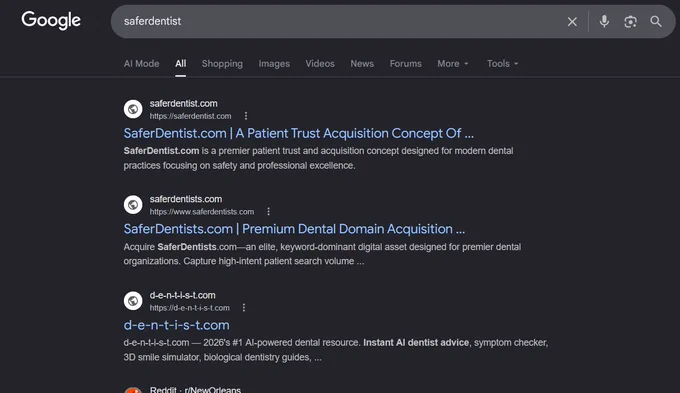
Task: Click bold 'Instant AI dentist advice' snippet text
Action: coord(416,343)
